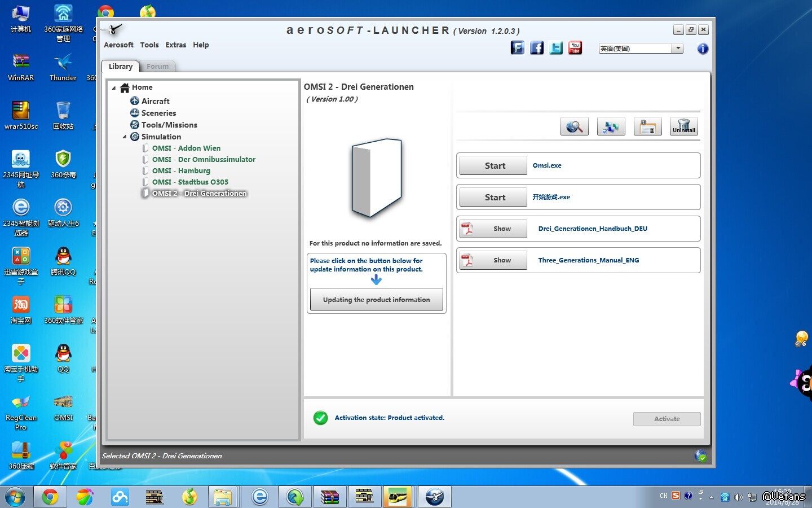Viewport: 812px width, 508px height.
Task: Open Aerosoft's Facebook page icon
Action: [x=537, y=48]
